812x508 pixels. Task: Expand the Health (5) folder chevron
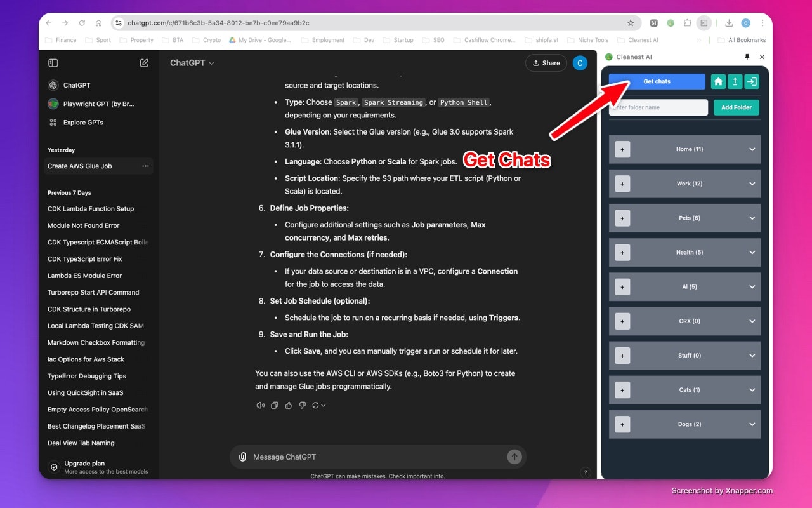[x=752, y=252]
